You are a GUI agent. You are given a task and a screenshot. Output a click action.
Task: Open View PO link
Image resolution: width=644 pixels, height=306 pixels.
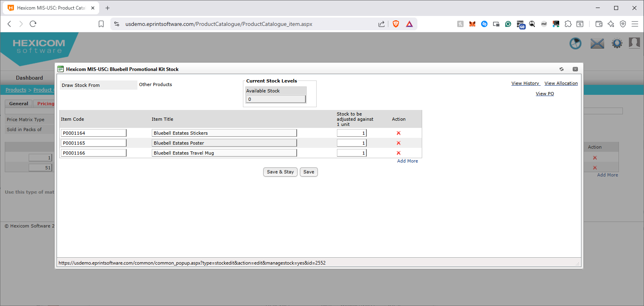545,94
